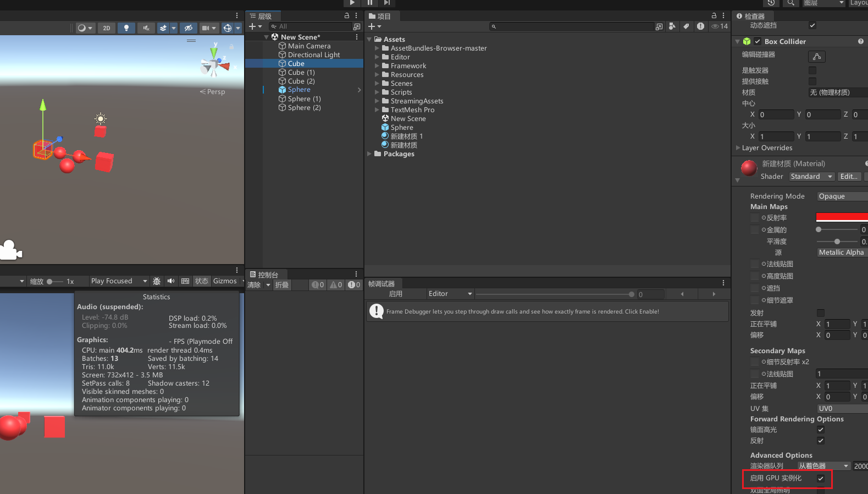868x494 pixels.
Task: Toggle Game view mute audio speaker icon
Action: coord(171,281)
